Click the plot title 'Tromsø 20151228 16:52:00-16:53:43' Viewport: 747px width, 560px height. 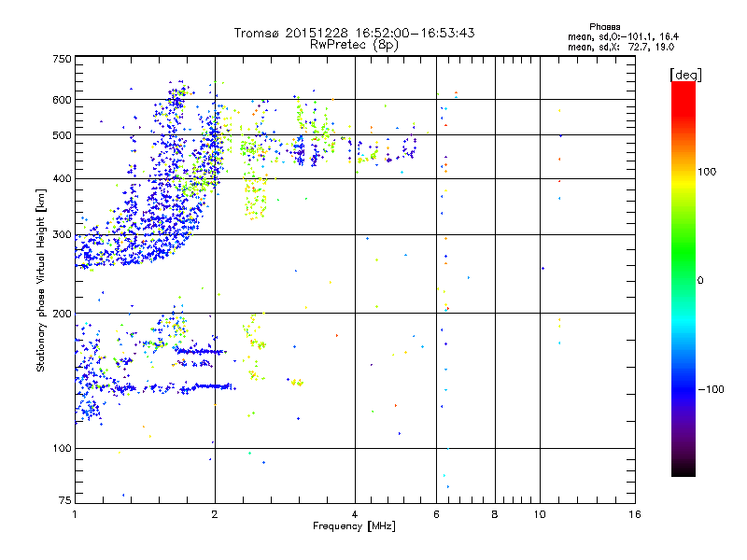[354, 33]
